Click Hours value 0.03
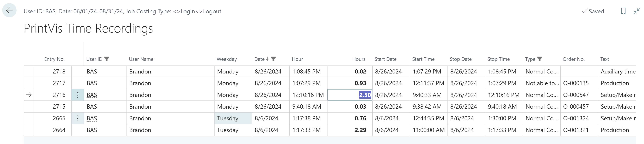 click(x=360, y=107)
